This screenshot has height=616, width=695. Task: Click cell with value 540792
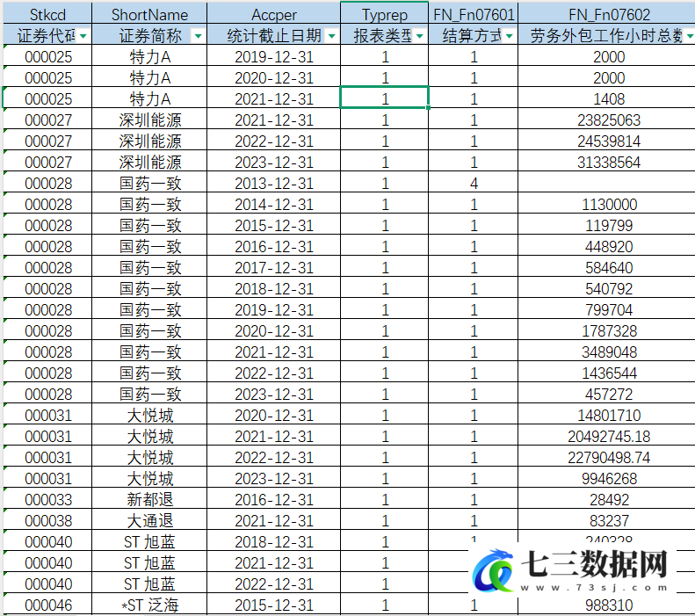pyautogui.click(x=607, y=289)
